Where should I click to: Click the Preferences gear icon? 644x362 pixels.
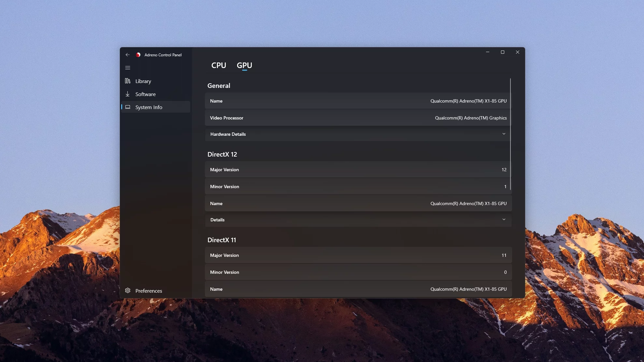pos(128,290)
